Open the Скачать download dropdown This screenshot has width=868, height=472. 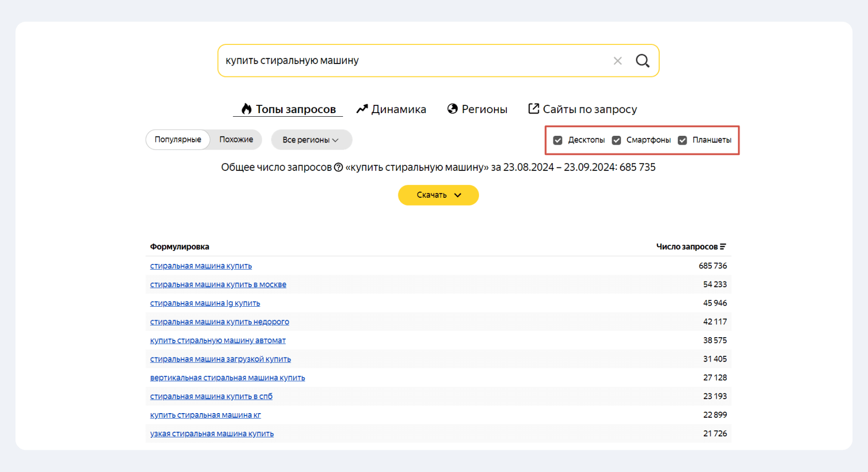[x=438, y=195]
